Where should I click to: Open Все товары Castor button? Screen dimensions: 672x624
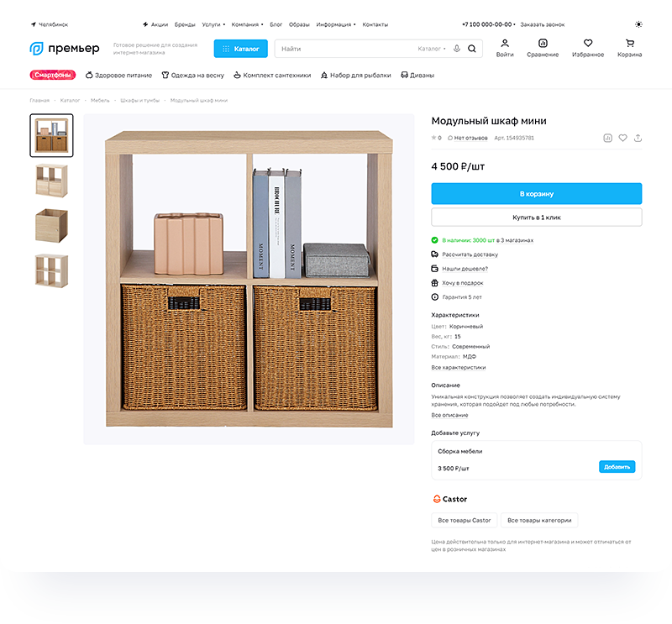point(465,521)
